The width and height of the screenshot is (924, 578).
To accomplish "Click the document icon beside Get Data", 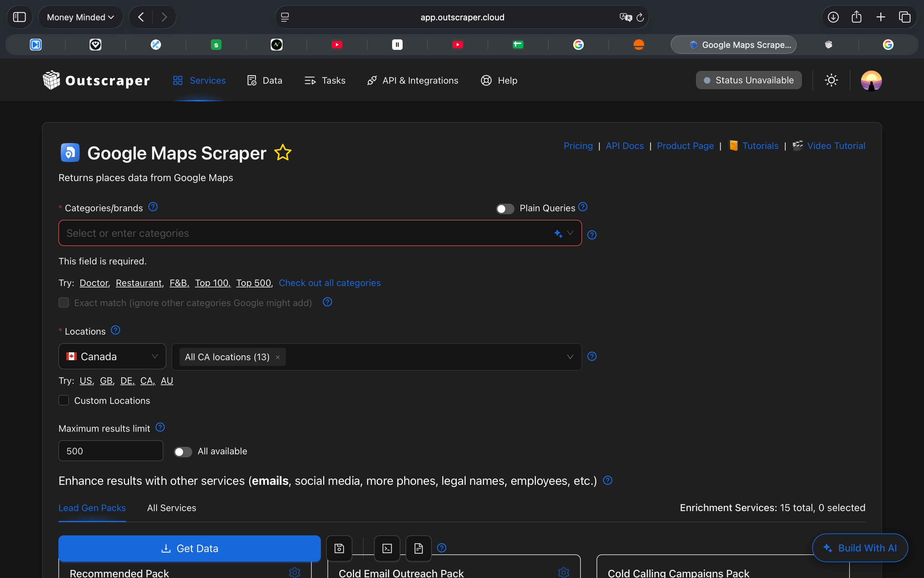I will click(418, 548).
